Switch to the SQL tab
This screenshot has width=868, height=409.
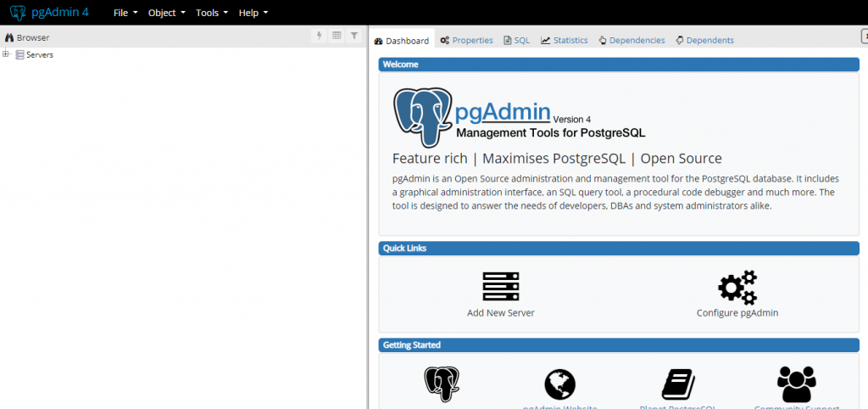pos(516,41)
